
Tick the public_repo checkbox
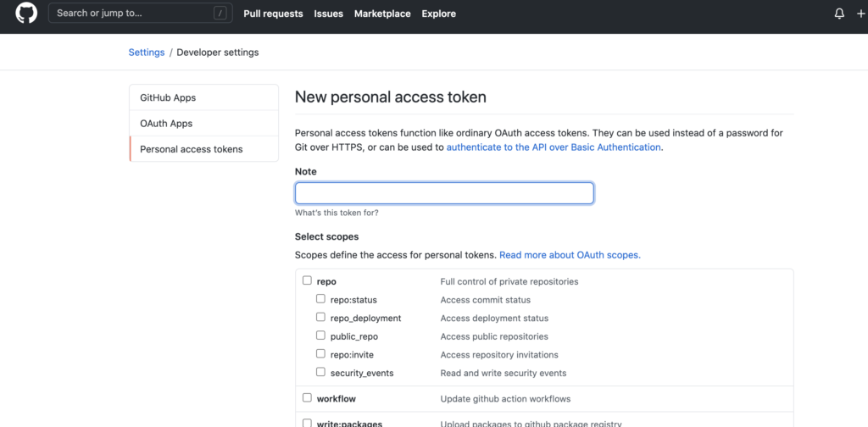pyautogui.click(x=320, y=335)
